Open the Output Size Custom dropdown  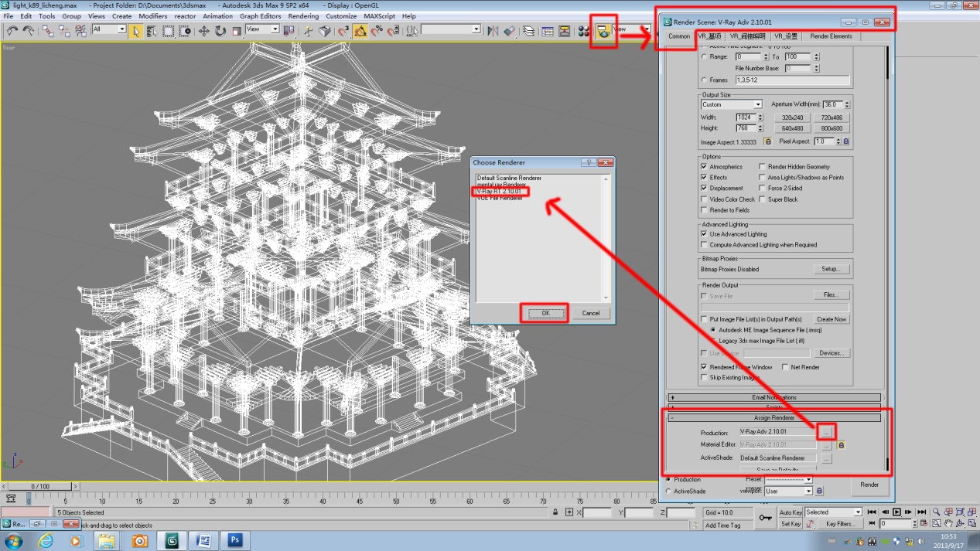(732, 104)
